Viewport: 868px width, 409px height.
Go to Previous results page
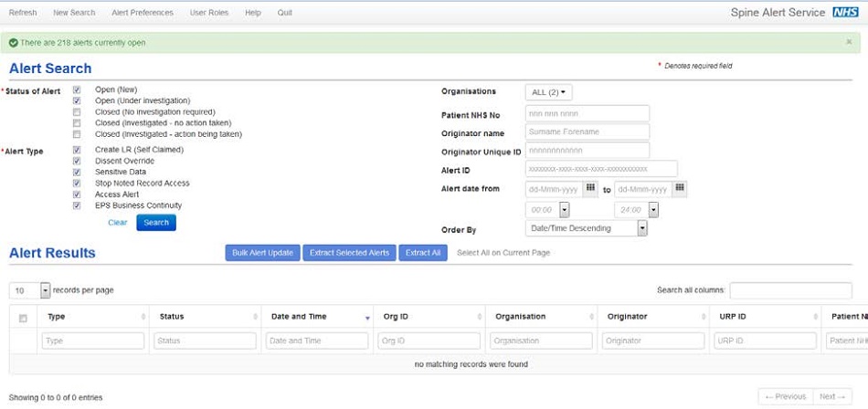tap(786, 396)
